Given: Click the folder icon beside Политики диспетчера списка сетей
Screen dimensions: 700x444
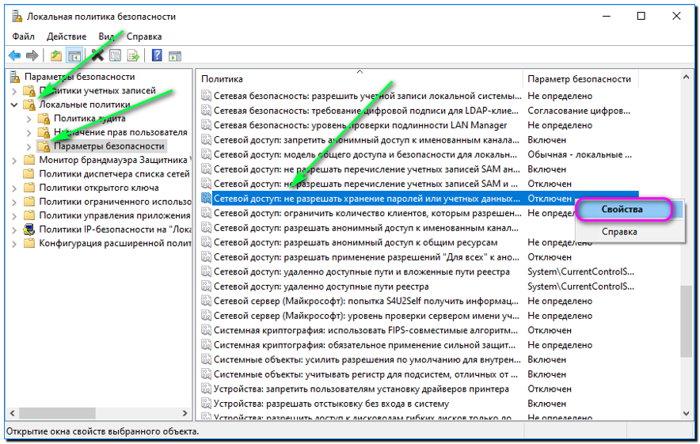Looking at the screenshot, I should (29, 174).
